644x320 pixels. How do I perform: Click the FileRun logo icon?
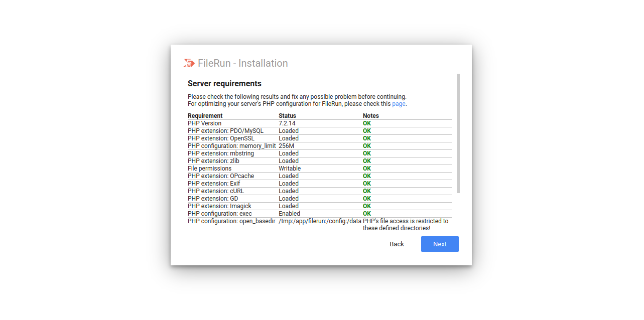189,63
